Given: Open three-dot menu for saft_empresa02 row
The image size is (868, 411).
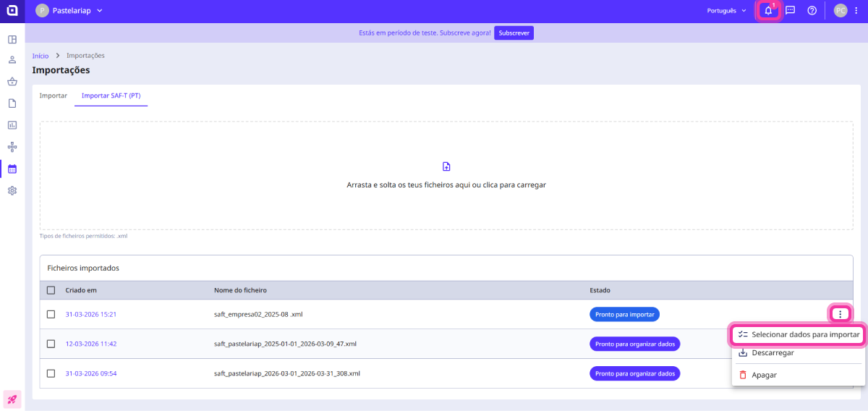Looking at the screenshot, I should 840,313.
